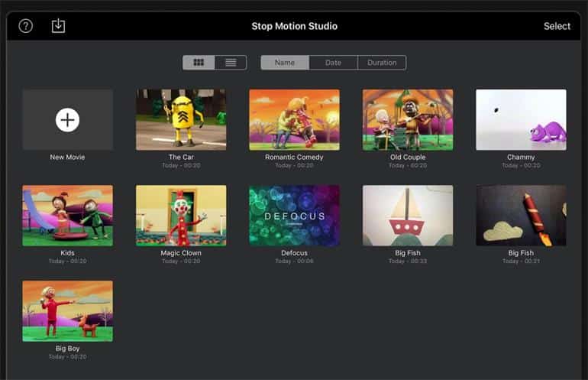Open the Old Couple thumbnail

click(408, 120)
